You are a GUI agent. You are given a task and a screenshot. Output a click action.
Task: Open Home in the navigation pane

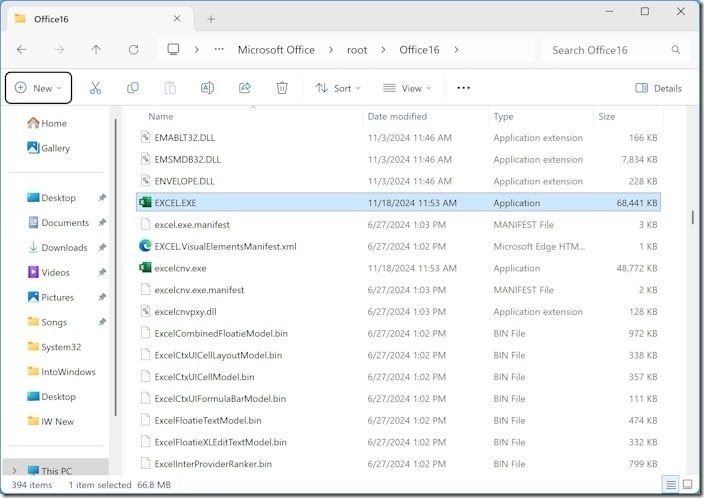coord(47,123)
